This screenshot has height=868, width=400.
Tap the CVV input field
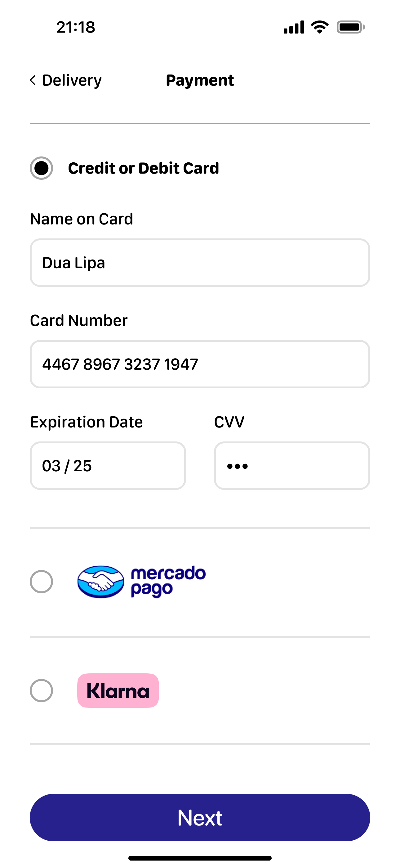tap(292, 466)
